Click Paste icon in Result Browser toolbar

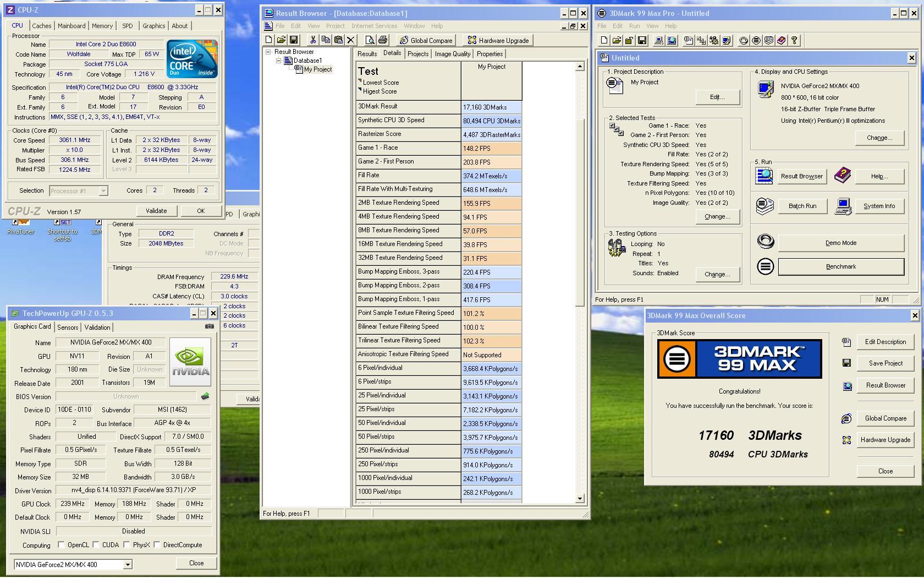338,40
